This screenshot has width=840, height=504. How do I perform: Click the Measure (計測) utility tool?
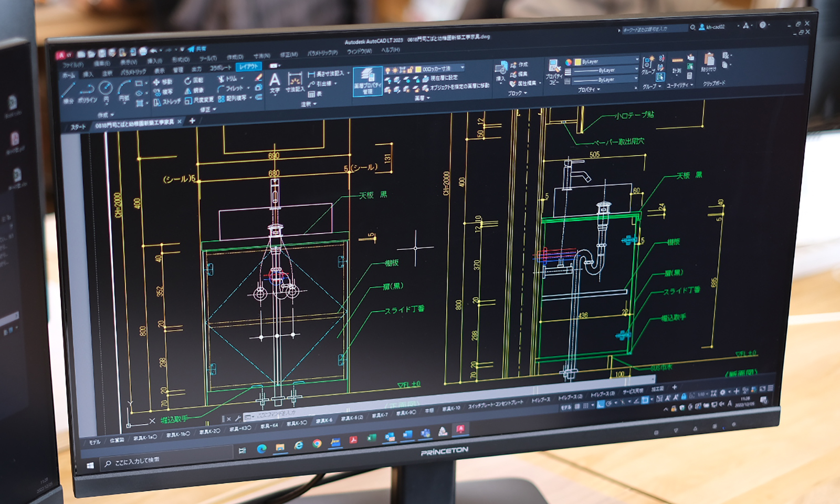(677, 62)
